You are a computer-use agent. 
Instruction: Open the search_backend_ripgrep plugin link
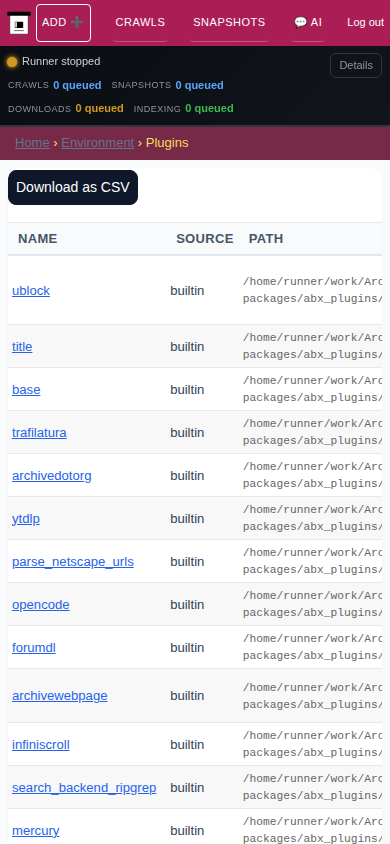[84, 788]
